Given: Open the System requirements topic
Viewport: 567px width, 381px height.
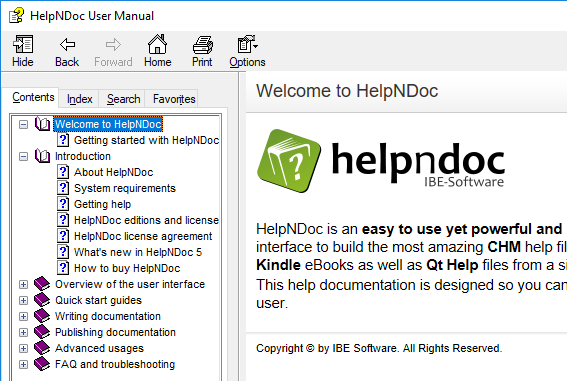Looking at the screenshot, I should click(x=125, y=188).
